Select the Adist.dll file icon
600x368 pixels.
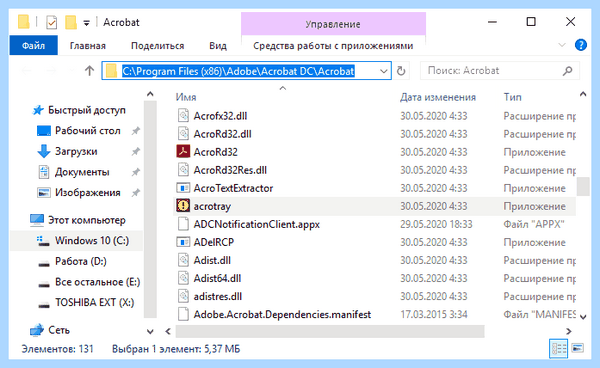click(x=183, y=260)
